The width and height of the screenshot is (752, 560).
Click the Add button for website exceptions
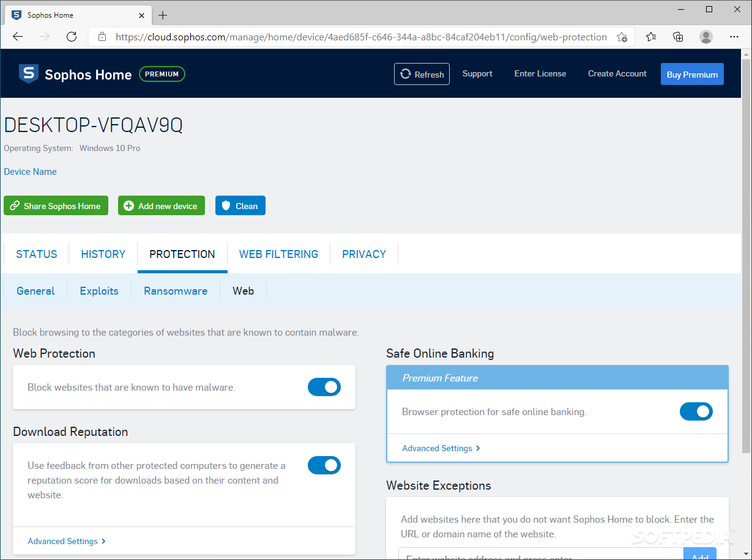700,554
